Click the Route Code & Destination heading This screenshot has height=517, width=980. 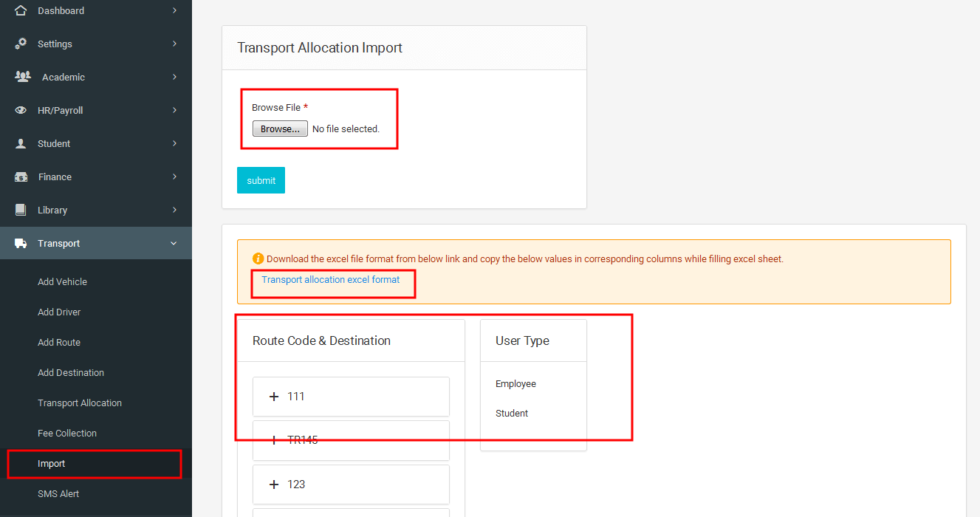(x=321, y=340)
